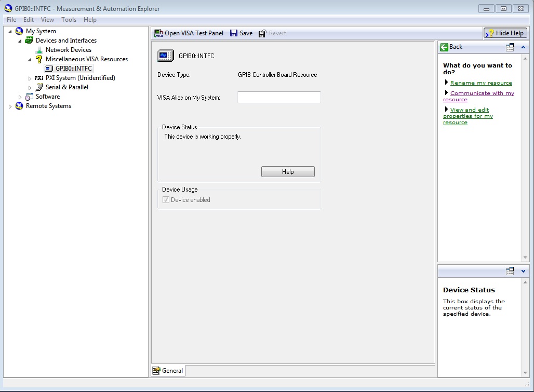Image resolution: width=534 pixels, height=392 pixels.
Task: Open the Rename my resource link
Action: coord(481,83)
